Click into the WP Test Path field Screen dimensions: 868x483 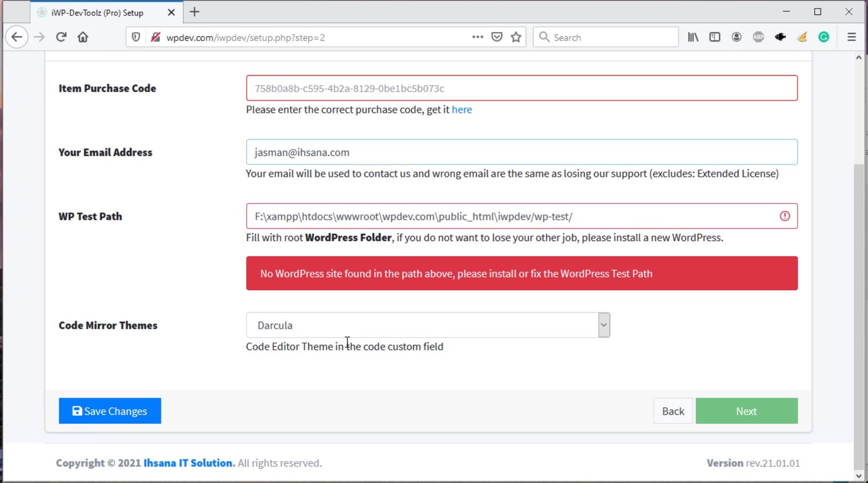point(511,216)
